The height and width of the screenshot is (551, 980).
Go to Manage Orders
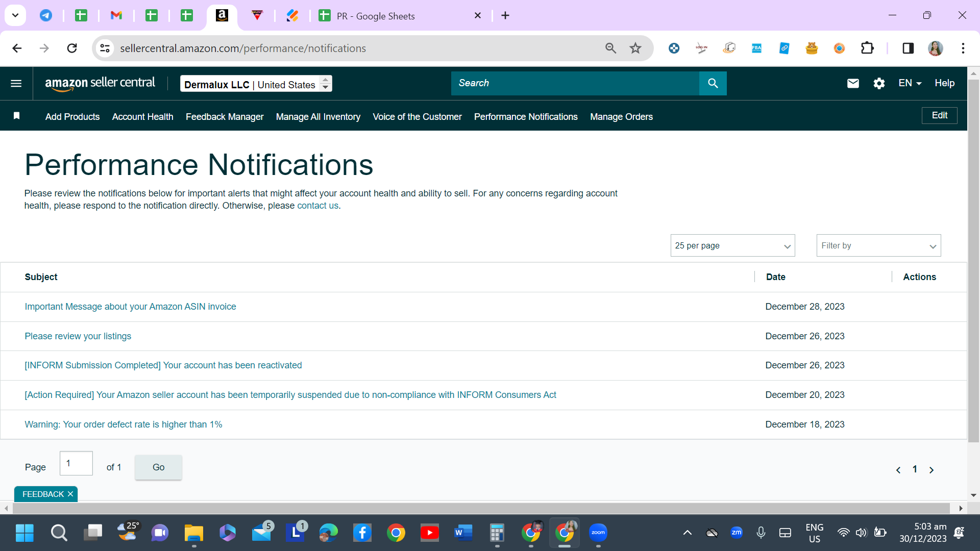[x=621, y=117]
